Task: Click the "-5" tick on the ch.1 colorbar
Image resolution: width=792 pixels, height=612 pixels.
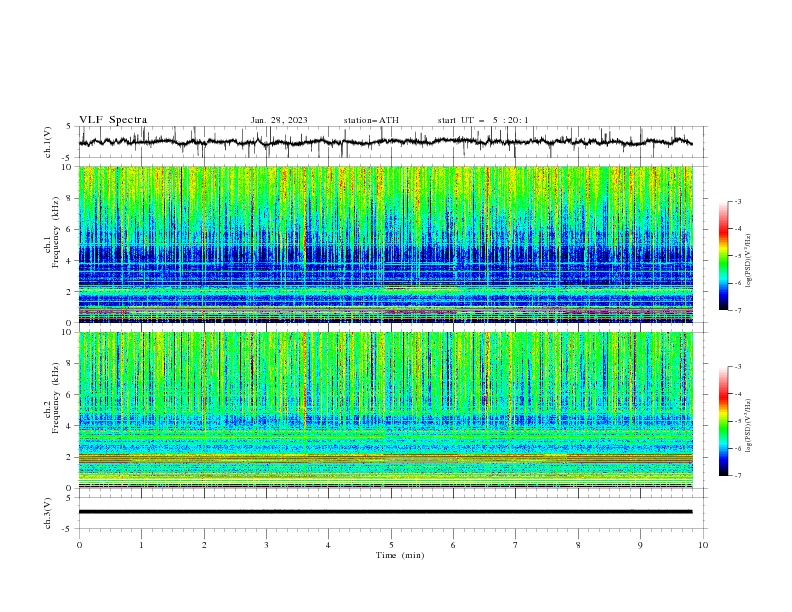Action: (738, 256)
